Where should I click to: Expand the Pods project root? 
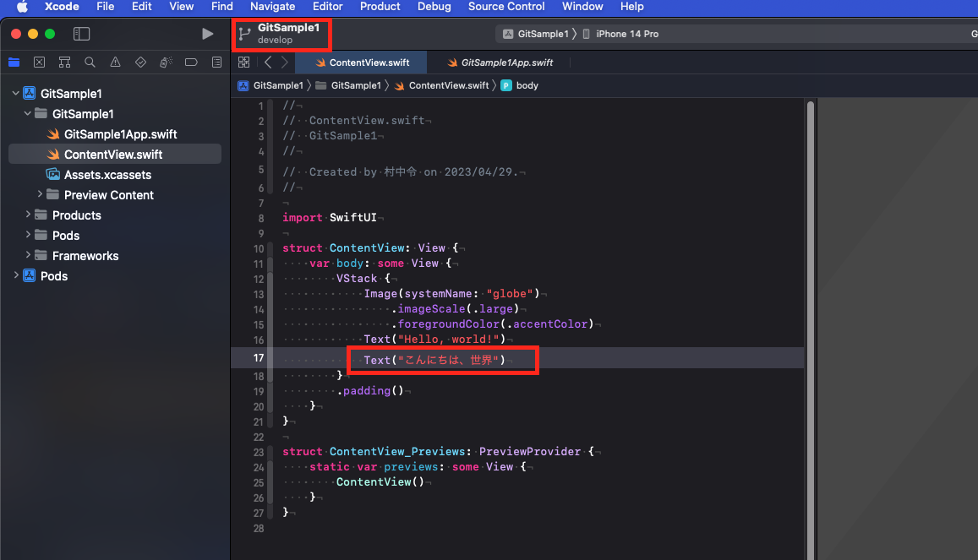pyautogui.click(x=15, y=275)
